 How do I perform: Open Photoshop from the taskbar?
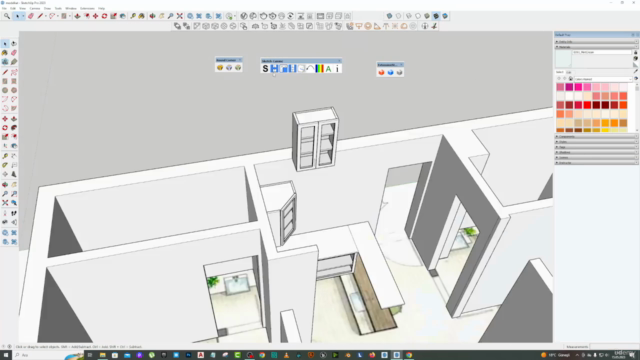tap(188, 355)
